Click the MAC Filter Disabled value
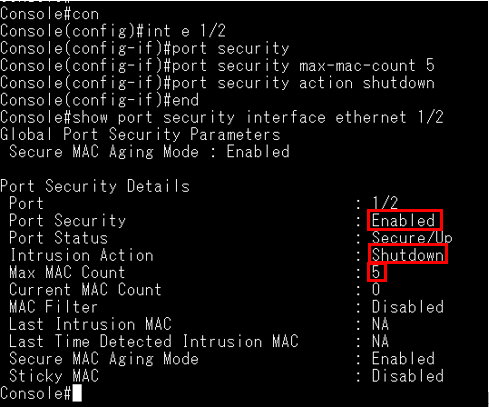This screenshot has height=407, width=489. tap(408, 307)
